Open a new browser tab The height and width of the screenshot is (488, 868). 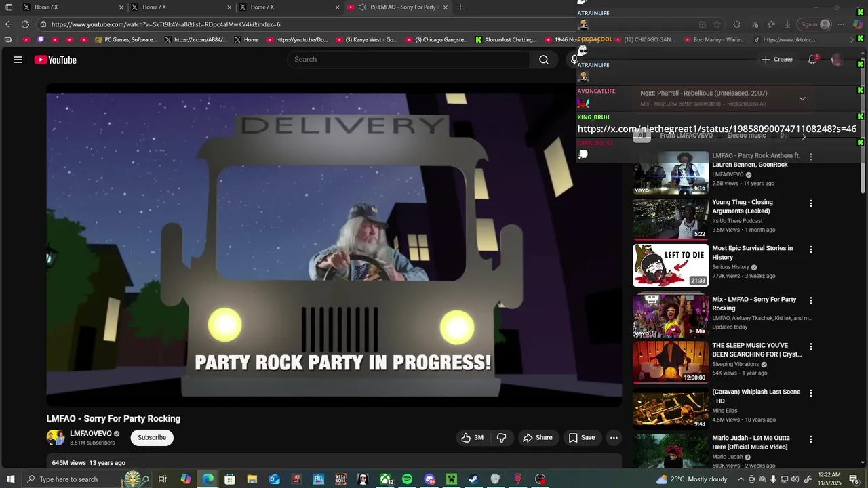tap(460, 7)
